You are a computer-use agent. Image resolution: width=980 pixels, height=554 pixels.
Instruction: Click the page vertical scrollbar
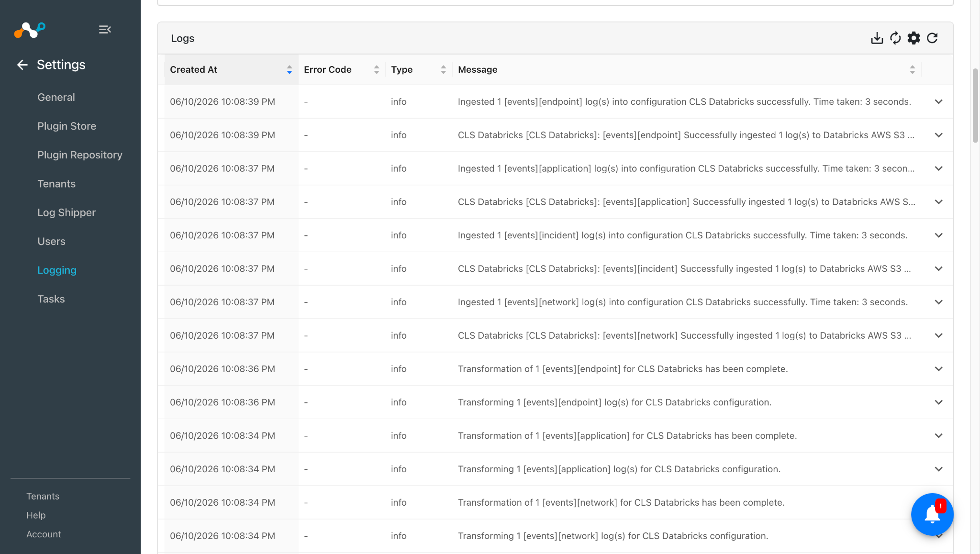[x=975, y=105]
